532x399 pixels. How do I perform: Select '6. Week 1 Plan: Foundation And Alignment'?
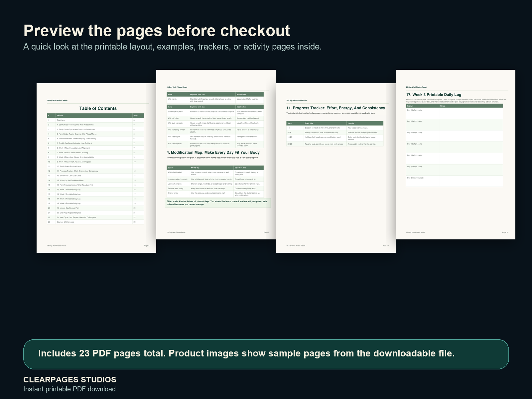[x=95, y=148]
